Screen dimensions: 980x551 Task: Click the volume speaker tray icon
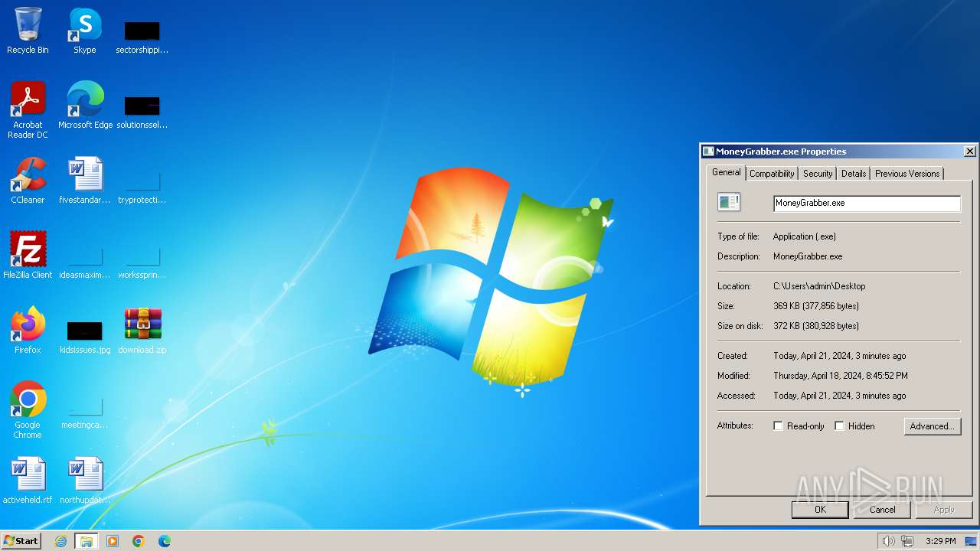point(888,541)
